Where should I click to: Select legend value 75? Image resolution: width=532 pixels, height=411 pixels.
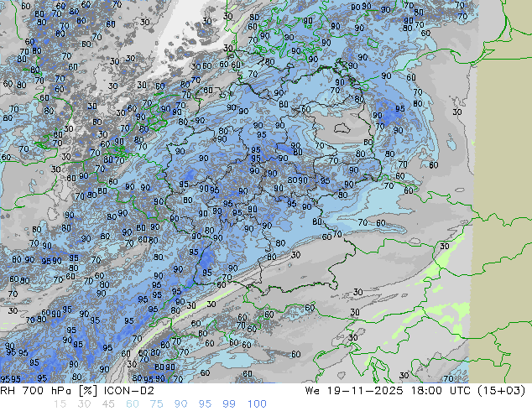[156, 404]
